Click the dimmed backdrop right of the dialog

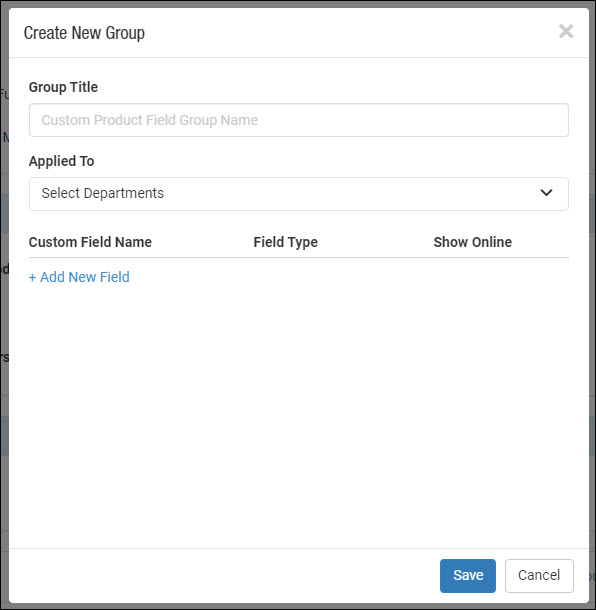[x=592, y=311]
